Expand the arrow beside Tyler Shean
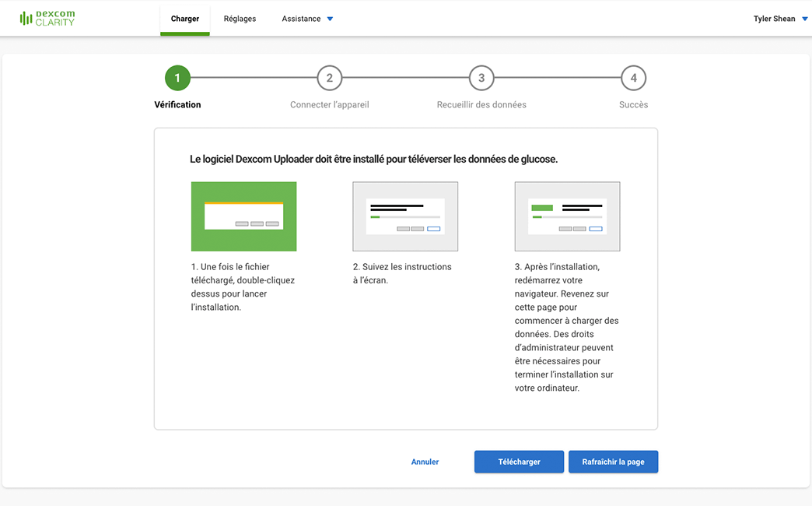Screen dimensions: 812x506 point(804,19)
